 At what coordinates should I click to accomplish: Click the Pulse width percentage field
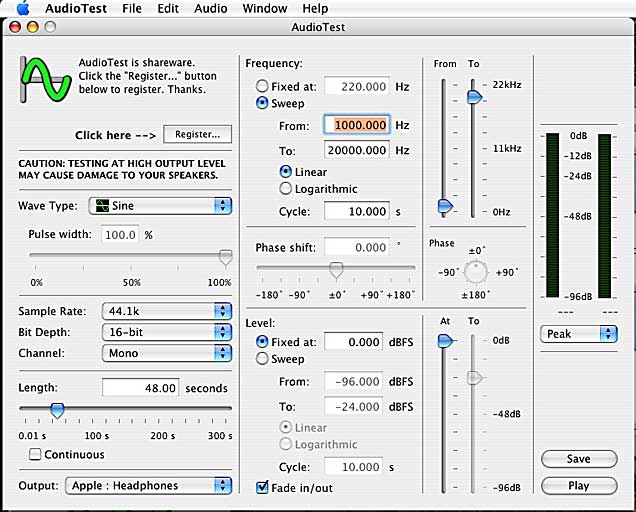click(x=120, y=234)
